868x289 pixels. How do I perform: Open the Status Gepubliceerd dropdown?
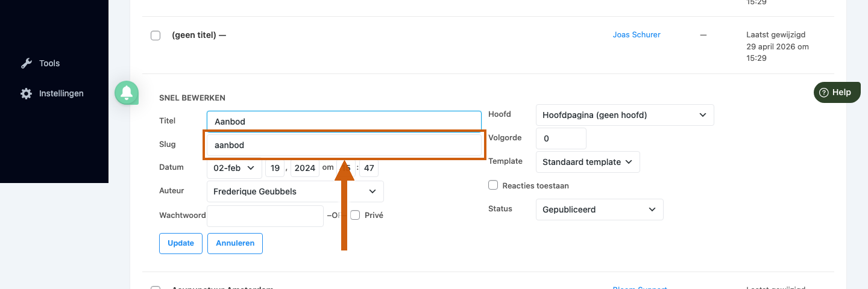click(x=599, y=210)
